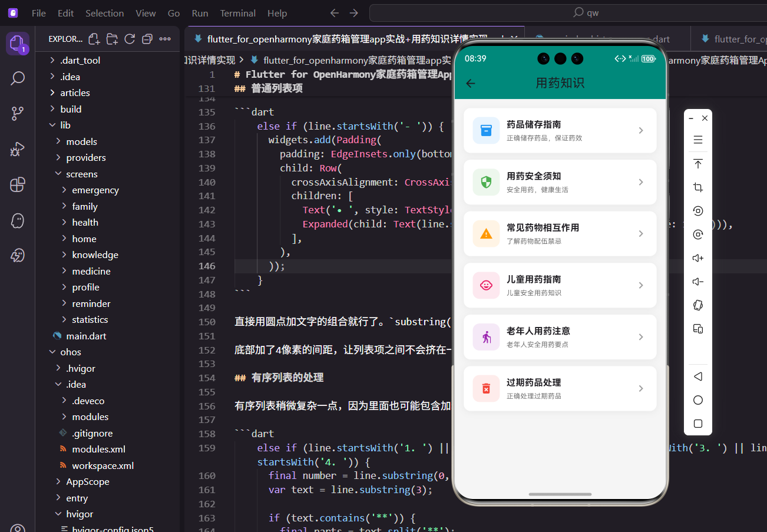Viewport: 767px width, 532px height.
Task: Open the AI assistant panel in the sidebar
Action: pos(18,220)
